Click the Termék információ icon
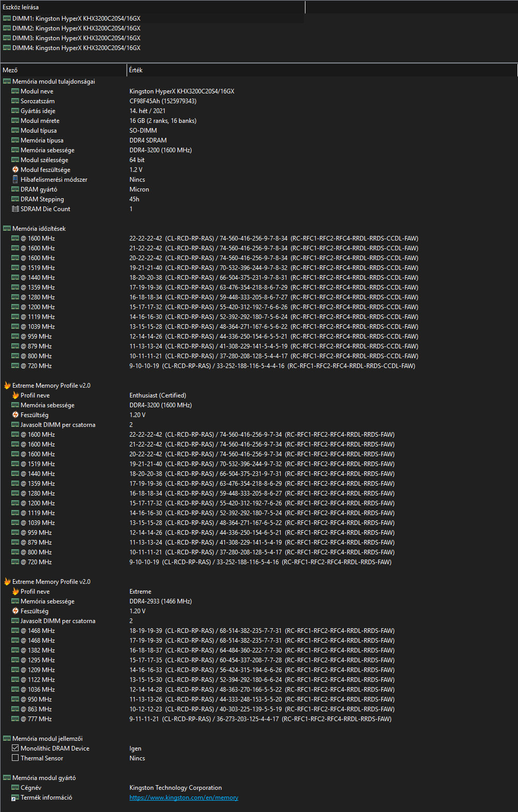The image size is (518, 812). point(15,798)
